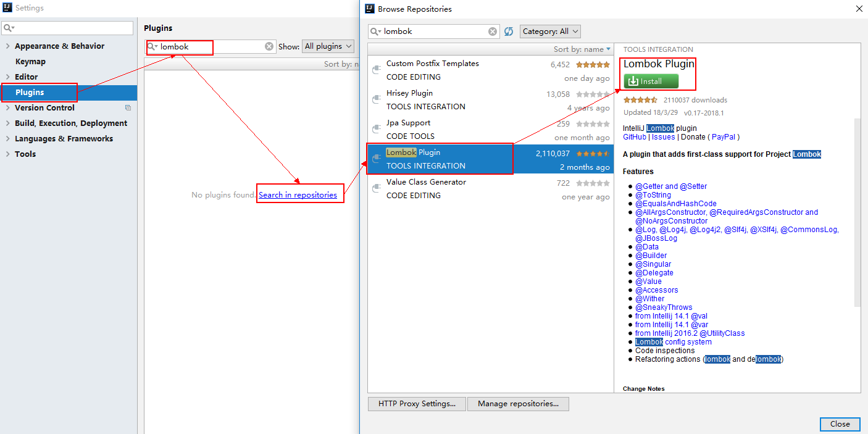Click the plugin description vertical scrollbar
This screenshot has width=868, height=434.
(x=857, y=212)
